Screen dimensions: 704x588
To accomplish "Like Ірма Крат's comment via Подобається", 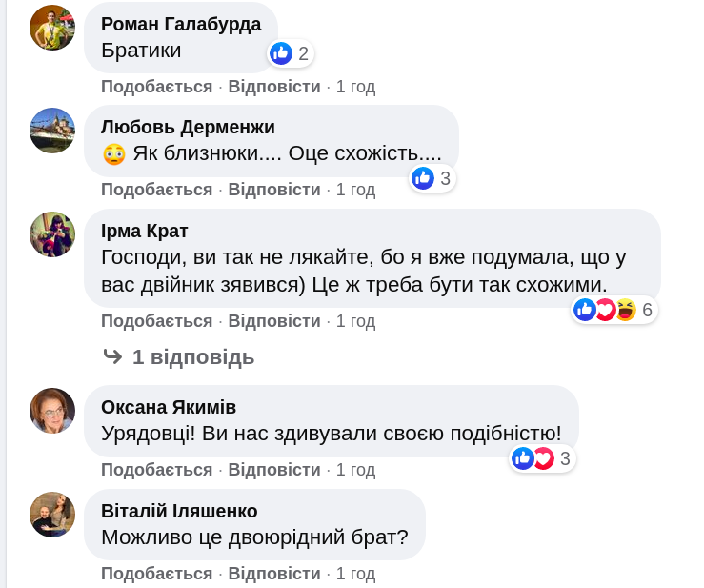I will click(156, 321).
